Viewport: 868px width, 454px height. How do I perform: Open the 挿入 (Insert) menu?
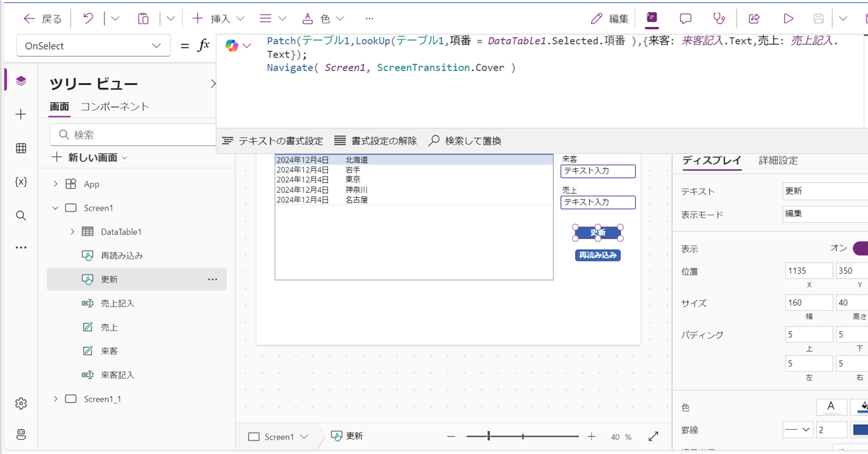pos(218,18)
